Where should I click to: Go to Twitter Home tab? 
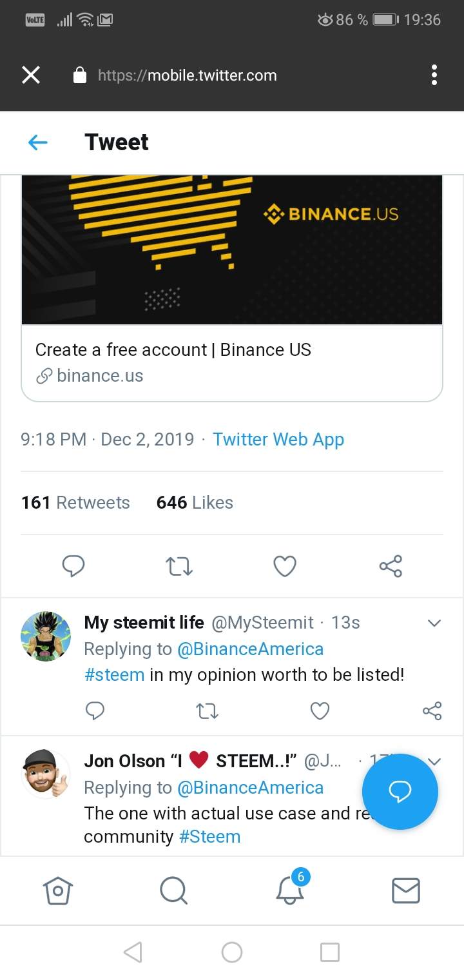click(58, 891)
